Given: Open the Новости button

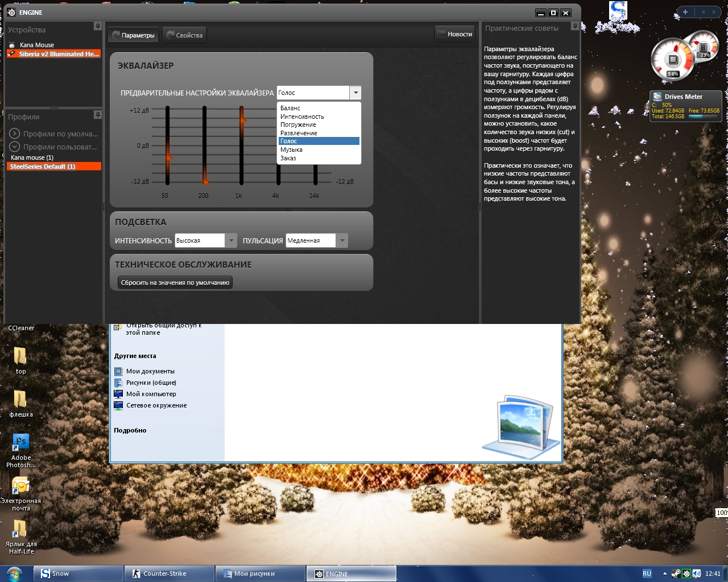Looking at the screenshot, I should pyautogui.click(x=455, y=34).
